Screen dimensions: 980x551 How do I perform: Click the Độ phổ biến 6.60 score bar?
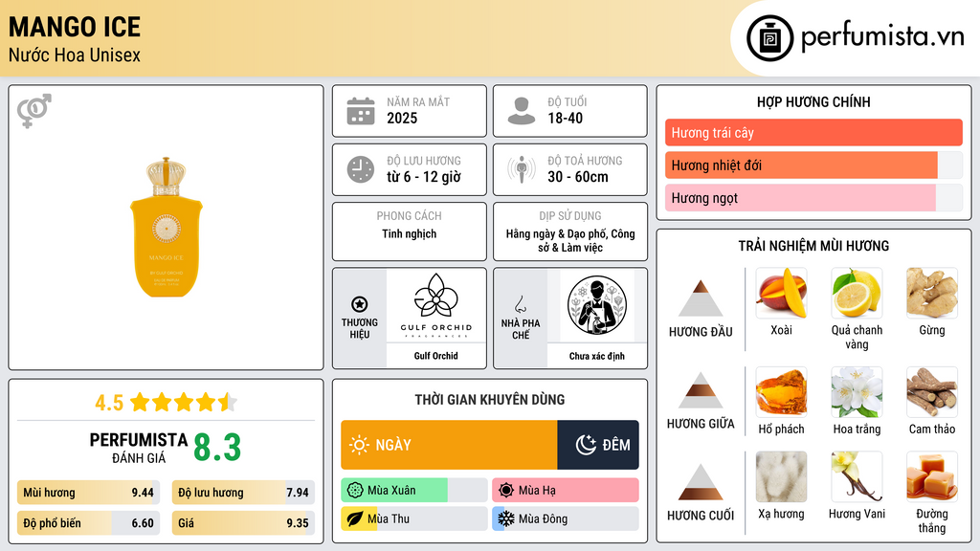(x=89, y=523)
